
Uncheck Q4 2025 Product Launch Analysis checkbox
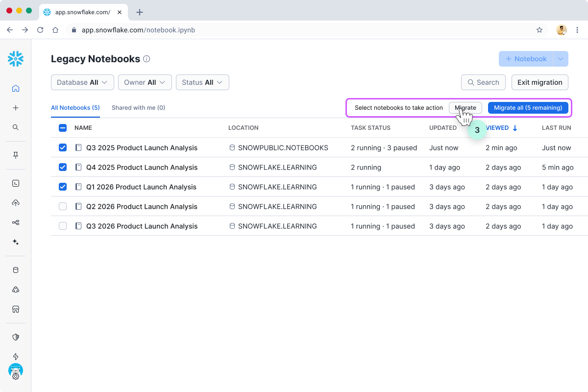click(x=63, y=167)
